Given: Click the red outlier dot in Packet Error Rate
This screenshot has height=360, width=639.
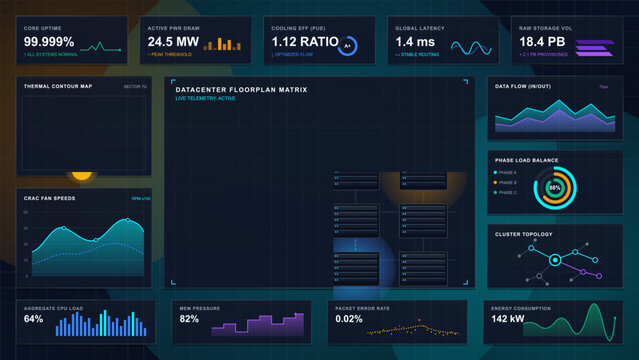Looking at the screenshot, I should 419,320.
